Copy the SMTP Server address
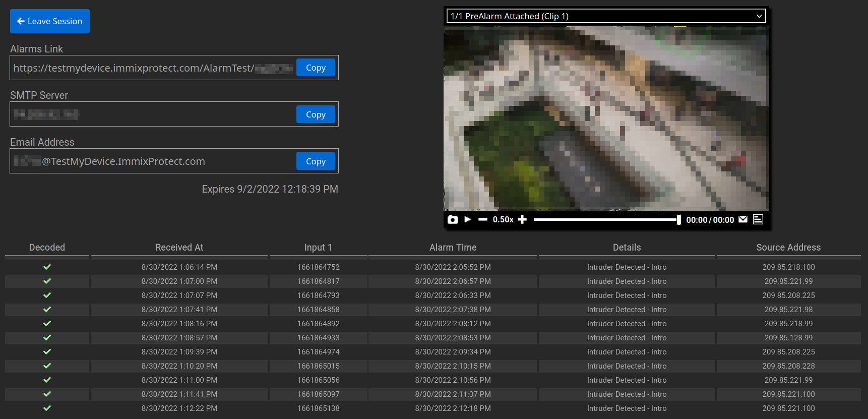Viewport: 868px width, 419px height. [316, 114]
